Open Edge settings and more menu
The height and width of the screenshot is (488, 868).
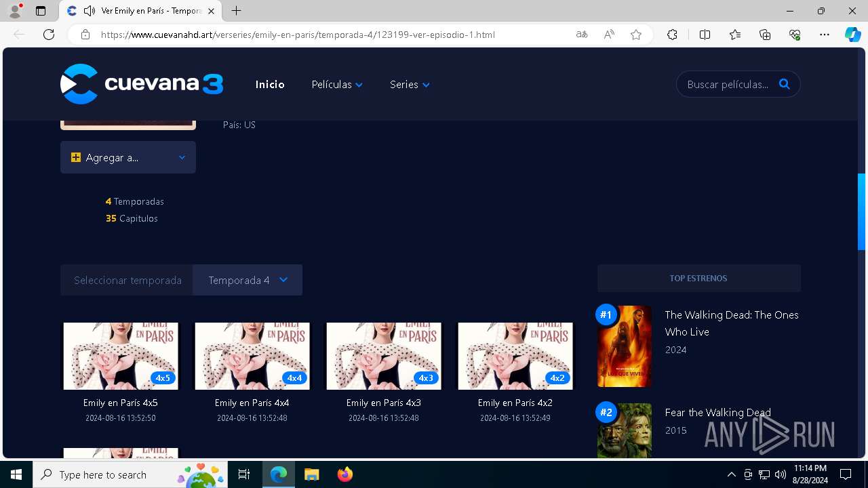pyautogui.click(x=825, y=35)
